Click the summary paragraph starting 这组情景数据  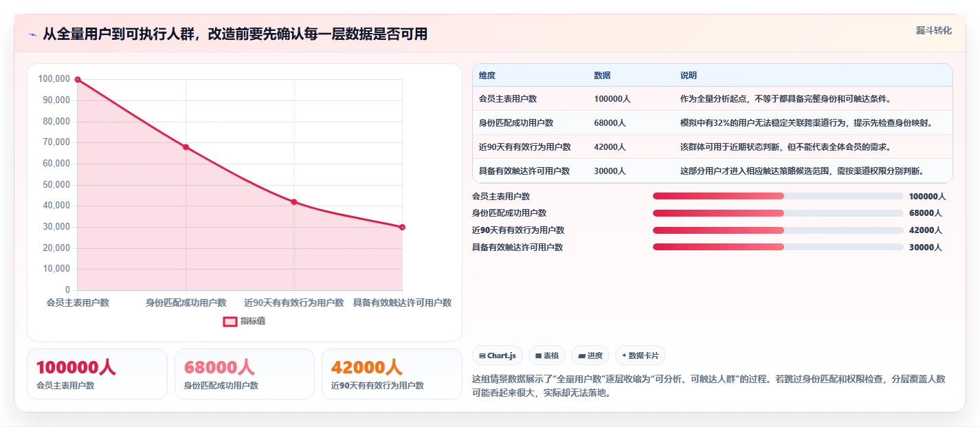[x=709, y=386]
